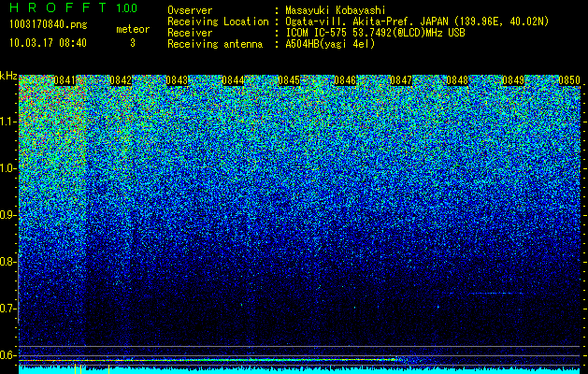588x374 pixels.
Task: Click the 0848 time marker
Action: [x=457, y=80]
